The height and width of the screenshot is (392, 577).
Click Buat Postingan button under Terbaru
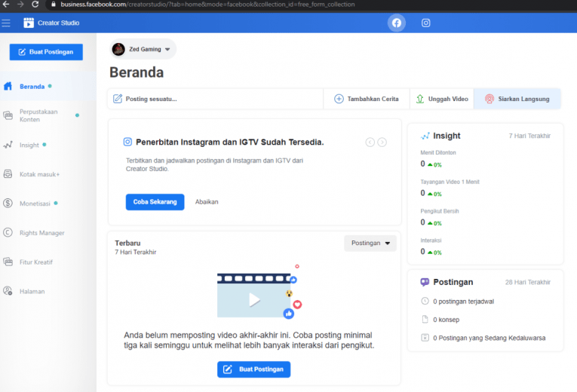click(254, 369)
